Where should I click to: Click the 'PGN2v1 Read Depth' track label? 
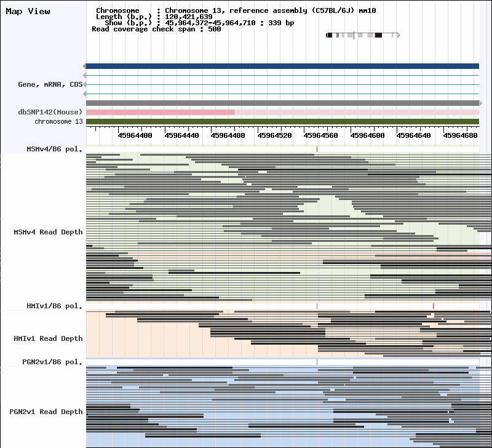[x=46, y=412]
